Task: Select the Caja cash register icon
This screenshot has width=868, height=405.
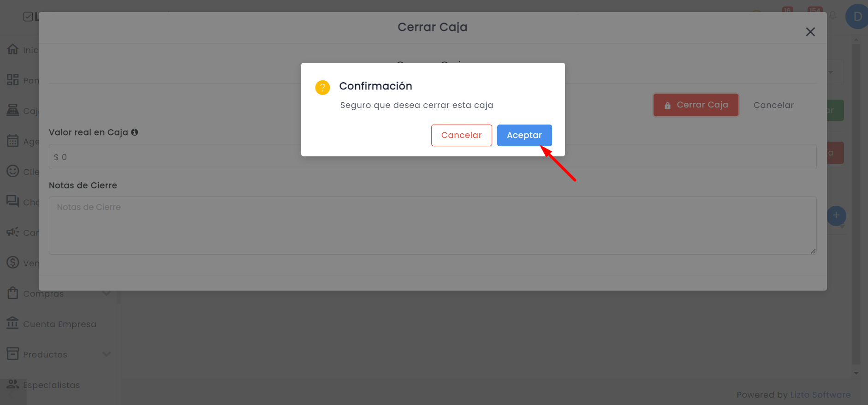Action: [x=13, y=110]
